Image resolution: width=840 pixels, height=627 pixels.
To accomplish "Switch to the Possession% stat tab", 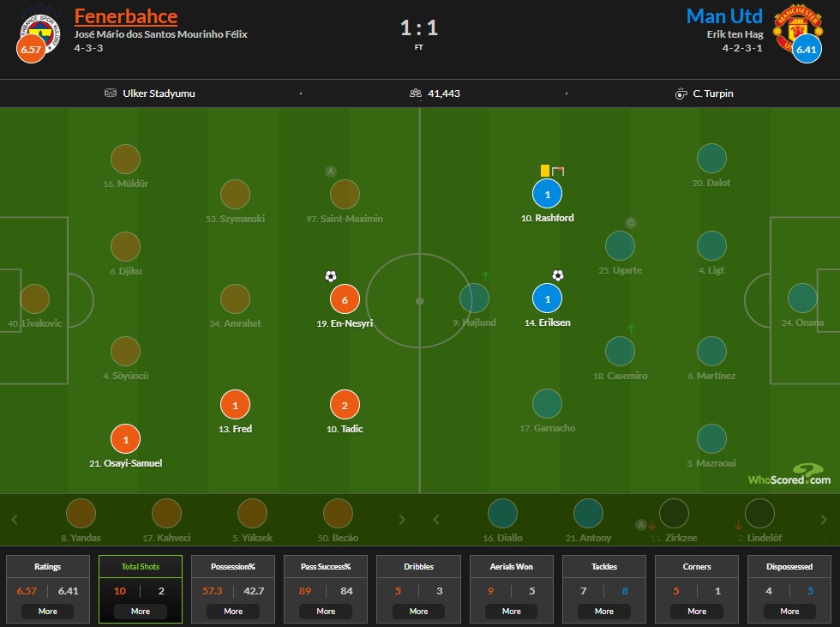I will (x=233, y=566).
